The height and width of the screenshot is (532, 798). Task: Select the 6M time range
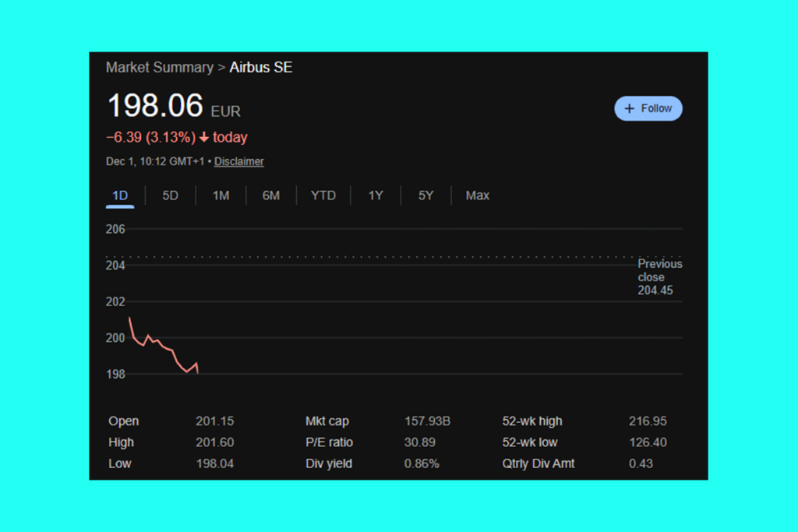pos(271,196)
